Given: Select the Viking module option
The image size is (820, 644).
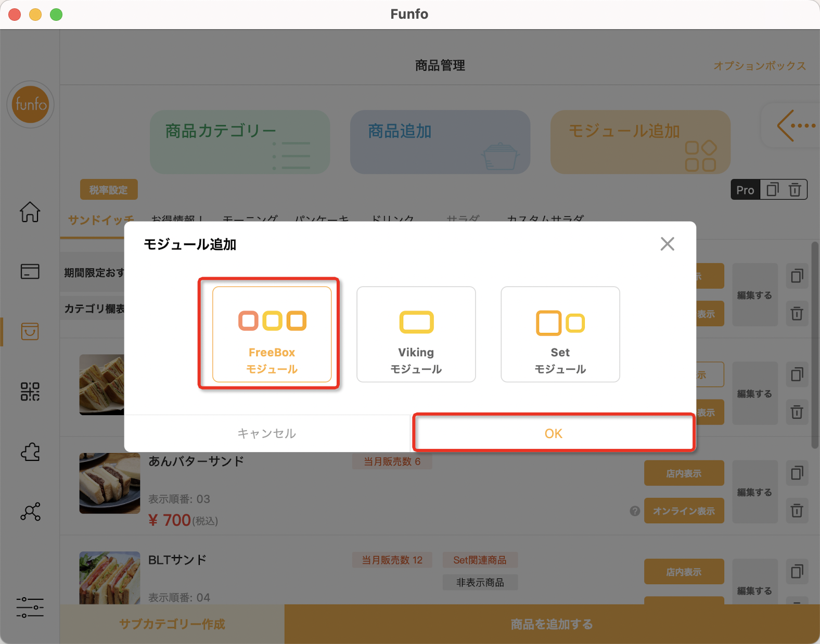Looking at the screenshot, I should click(x=416, y=334).
